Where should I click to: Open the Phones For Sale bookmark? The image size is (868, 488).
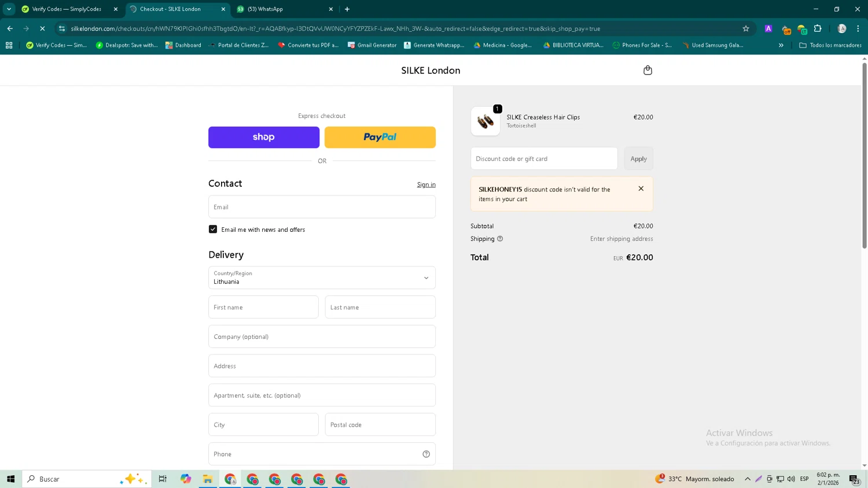(x=642, y=45)
